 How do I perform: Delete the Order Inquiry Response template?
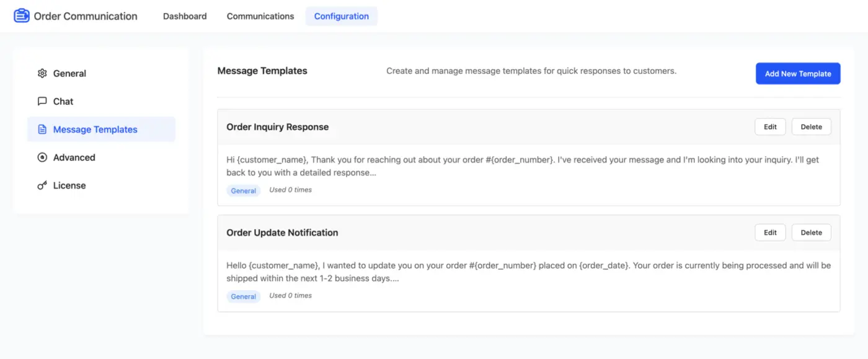click(811, 126)
